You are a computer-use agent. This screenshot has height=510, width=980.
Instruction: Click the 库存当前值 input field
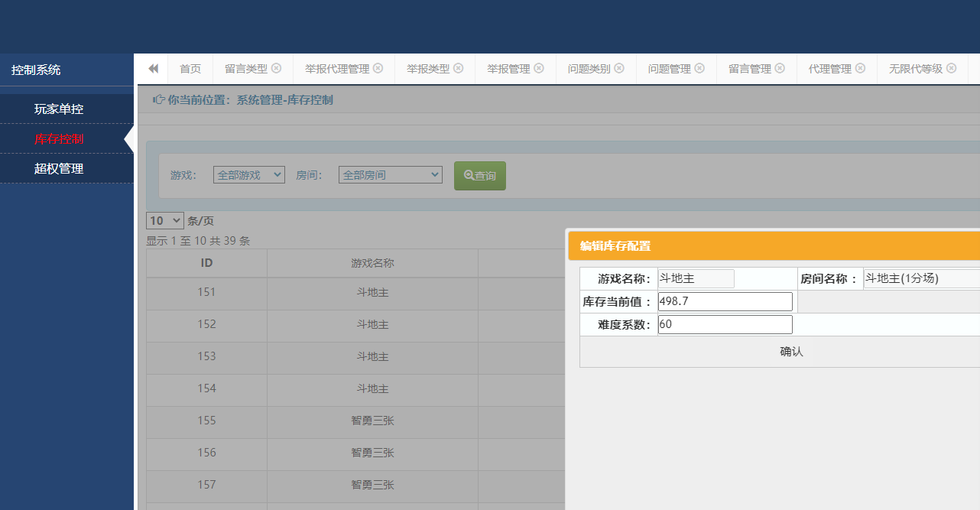coord(725,302)
